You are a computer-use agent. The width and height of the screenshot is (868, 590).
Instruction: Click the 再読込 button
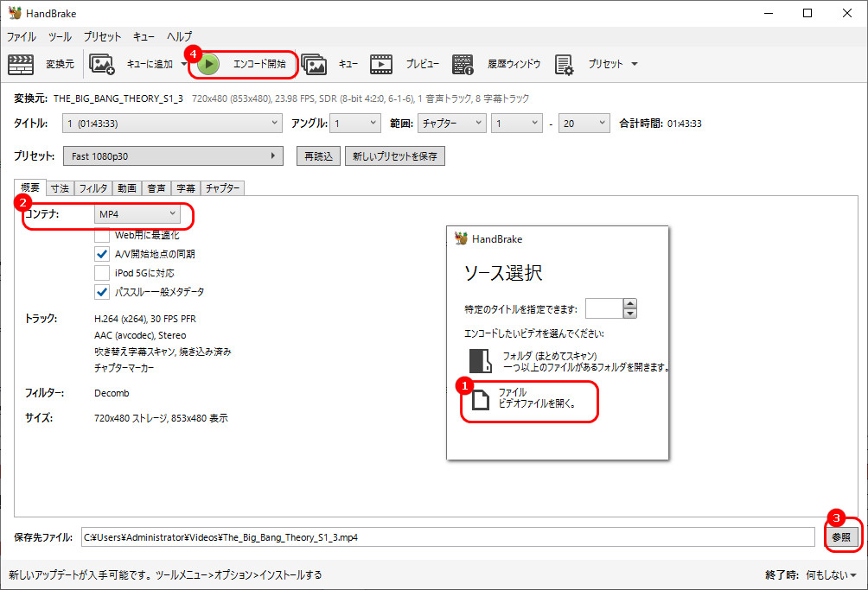coord(318,156)
